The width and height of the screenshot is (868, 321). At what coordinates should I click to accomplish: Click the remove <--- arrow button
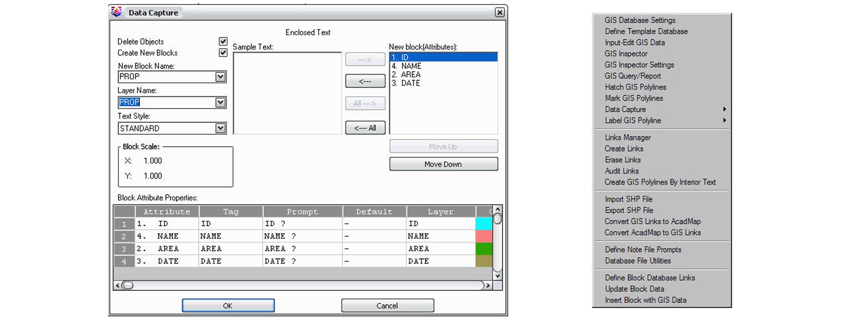[x=365, y=81]
